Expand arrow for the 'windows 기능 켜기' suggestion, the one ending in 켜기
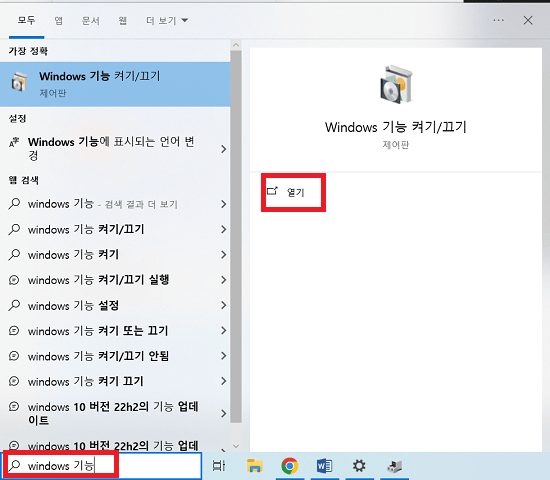The height and width of the screenshot is (480, 550). [x=223, y=254]
